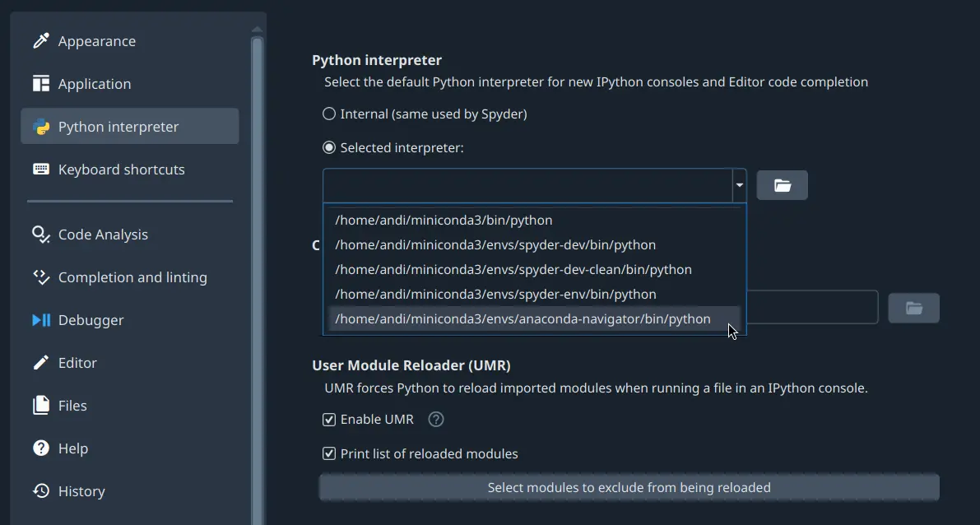980x525 pixels.
Task: Toggle the Enable UMR checkbox
Action: (x=329, y=420)
